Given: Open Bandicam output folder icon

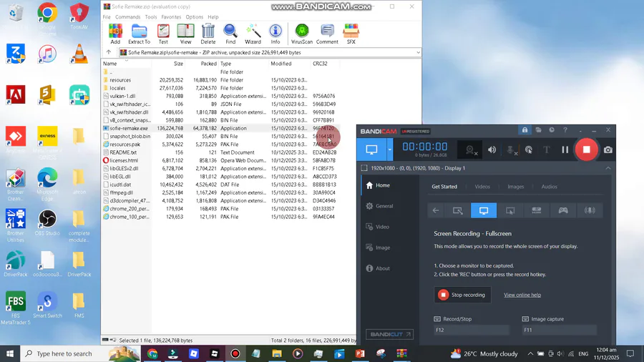Looking at the screenshot, I should click(538, 130).
